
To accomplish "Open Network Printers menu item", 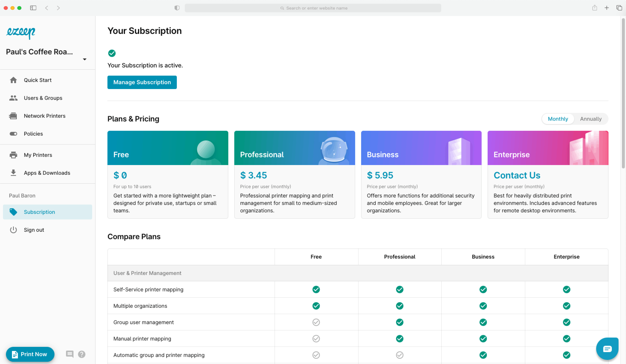I will point(45,116).
